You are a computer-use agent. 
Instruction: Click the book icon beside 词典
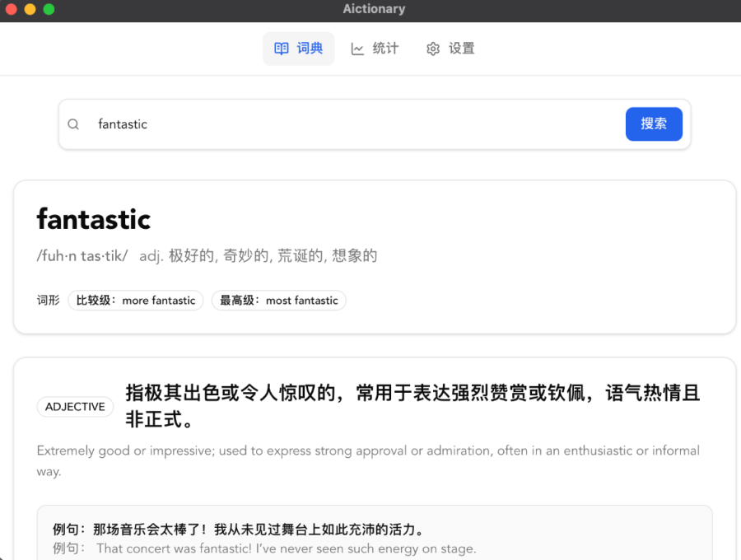pos(280,48)
